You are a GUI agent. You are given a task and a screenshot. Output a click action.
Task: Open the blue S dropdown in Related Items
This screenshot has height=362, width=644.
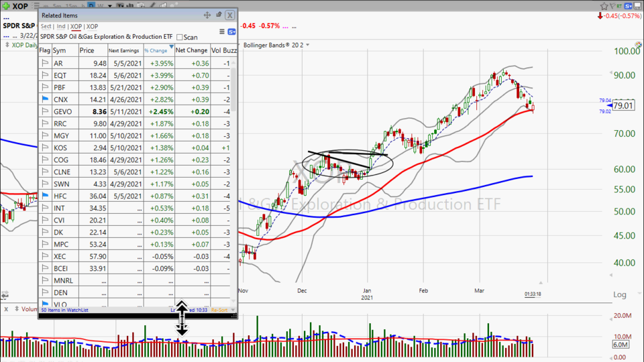[231, 32]
